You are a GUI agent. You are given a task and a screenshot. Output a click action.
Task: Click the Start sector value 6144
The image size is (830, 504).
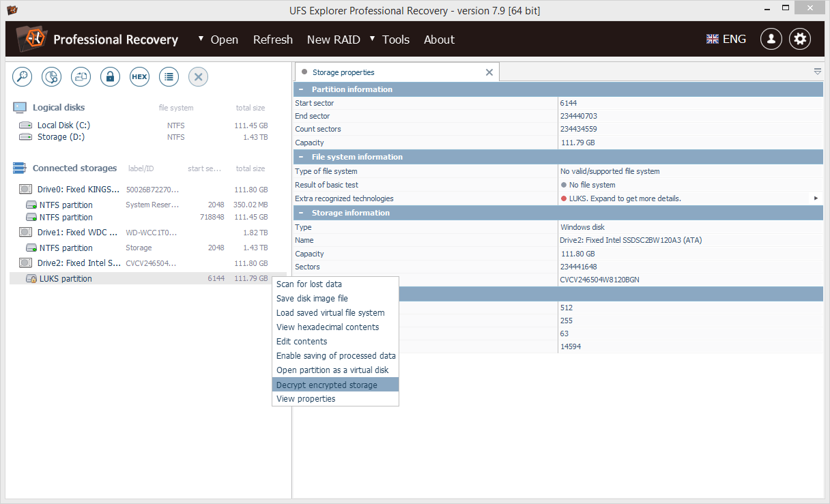[x=569, y=103]
